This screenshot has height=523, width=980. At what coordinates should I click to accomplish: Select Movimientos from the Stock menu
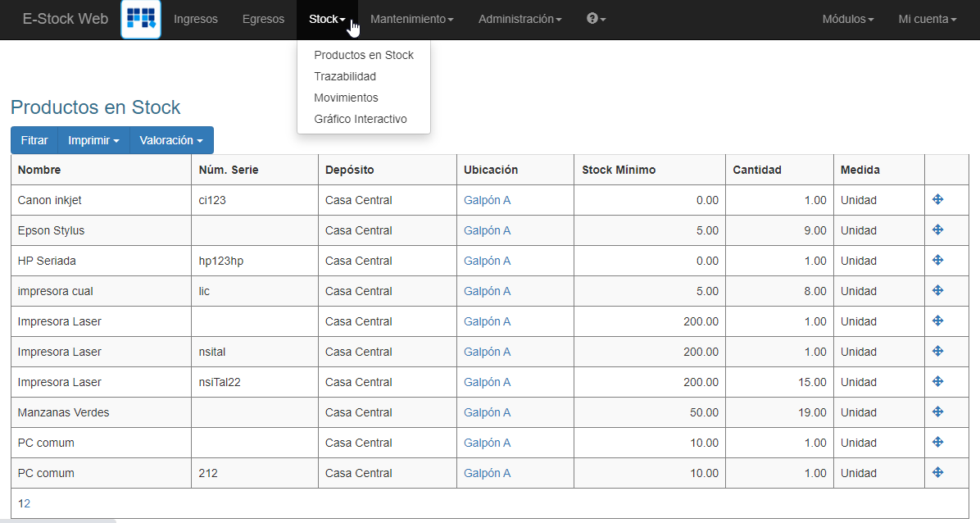coord(347,97)
